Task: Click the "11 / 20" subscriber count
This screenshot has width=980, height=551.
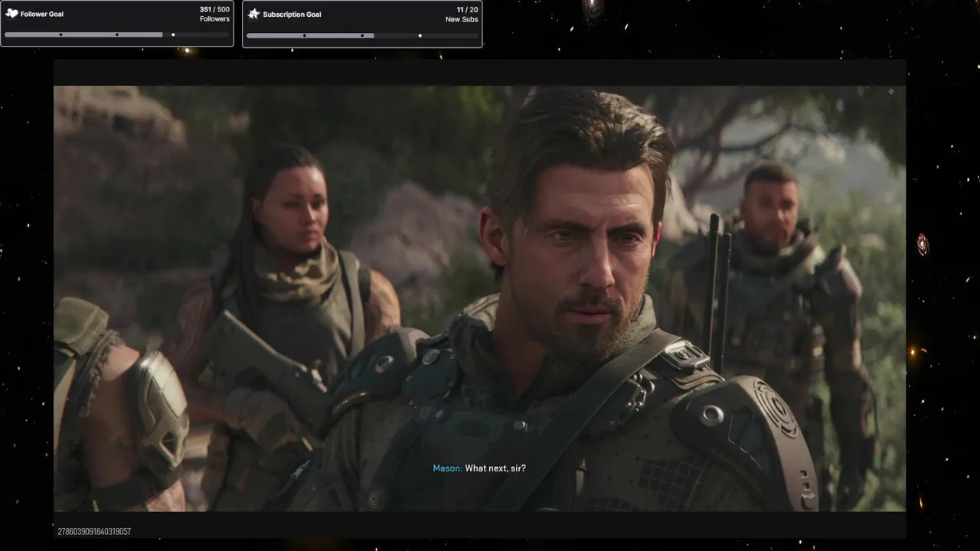Action: 467,10
